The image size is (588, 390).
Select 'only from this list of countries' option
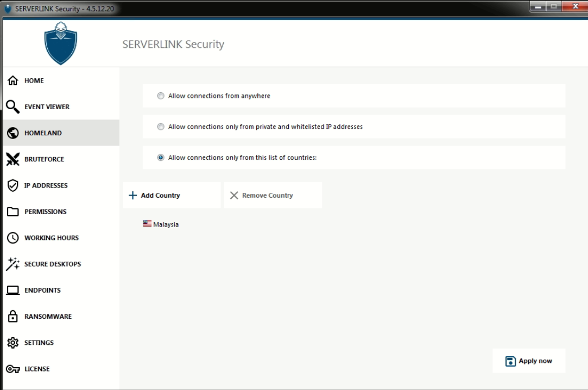pos(161,158)
